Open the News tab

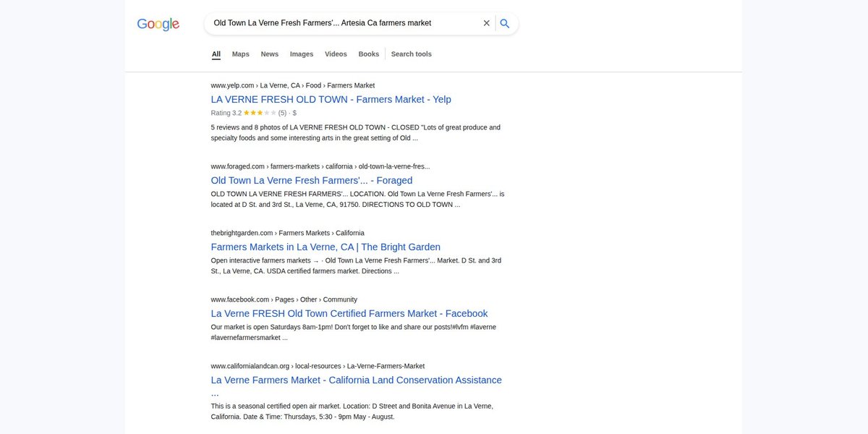[270, 54]
